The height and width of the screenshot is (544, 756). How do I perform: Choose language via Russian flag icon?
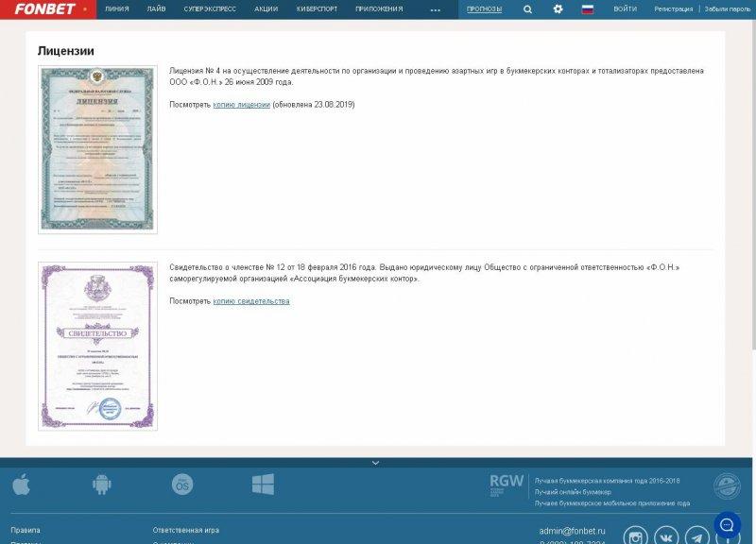[587, 9]
